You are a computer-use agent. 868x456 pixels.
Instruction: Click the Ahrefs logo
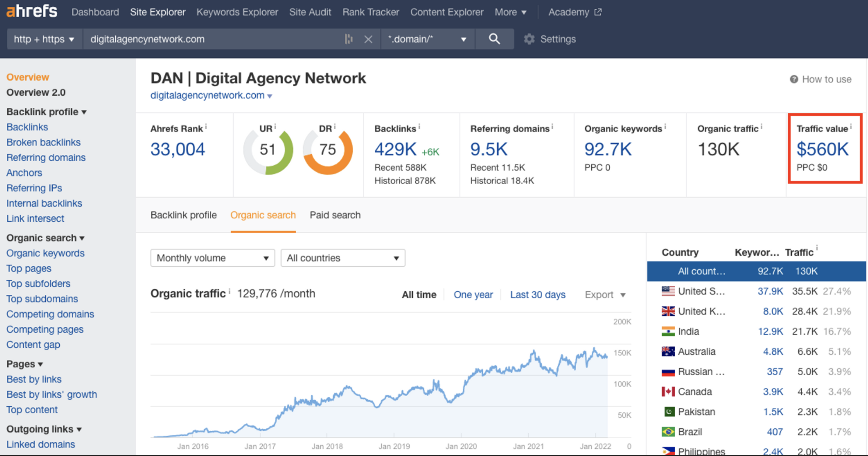32,11
